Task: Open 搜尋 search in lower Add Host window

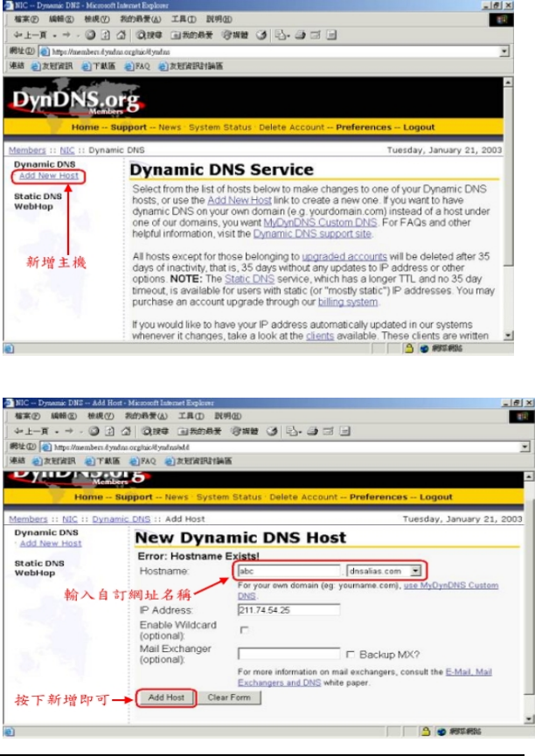Action: click(x=155, y=431)
